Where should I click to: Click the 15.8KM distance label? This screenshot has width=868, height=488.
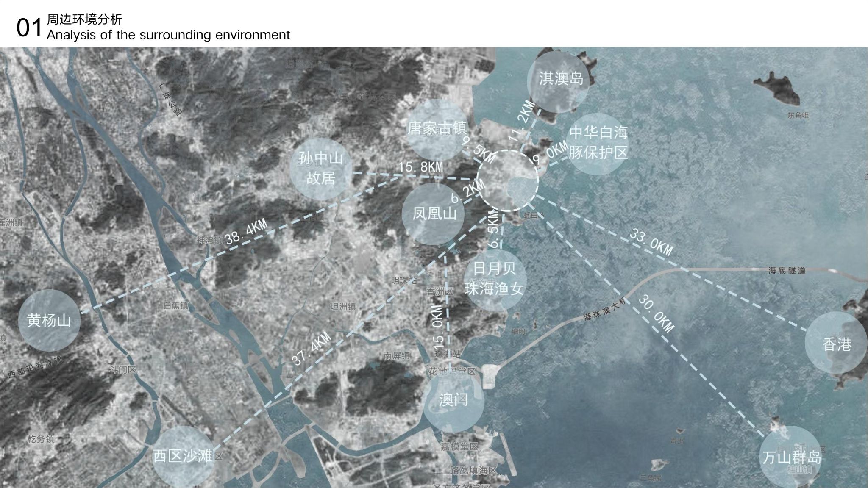click(x=420, y=167)
